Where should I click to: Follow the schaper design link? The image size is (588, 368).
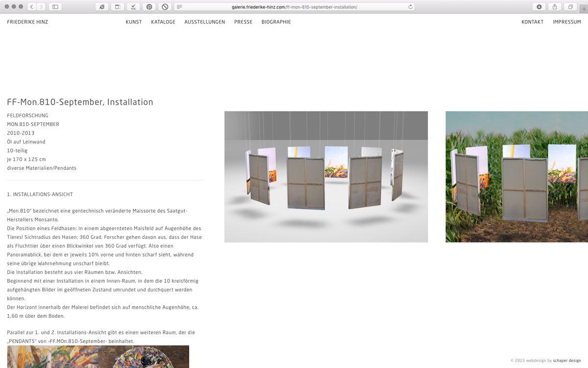567,361
